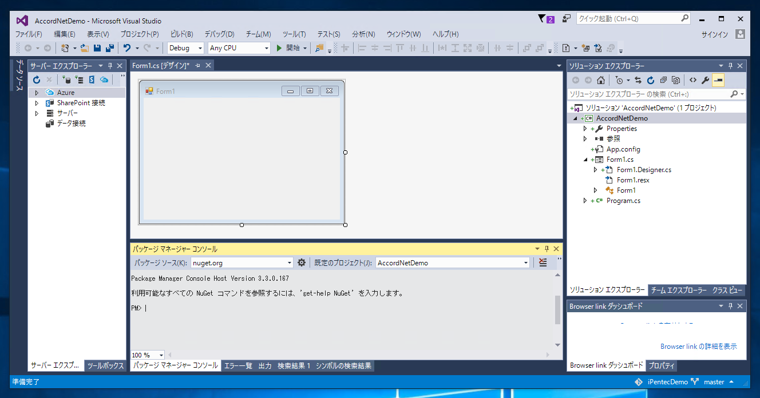
Task: Open the Browser link の詳細を表示 link
Action: point(698,346)
